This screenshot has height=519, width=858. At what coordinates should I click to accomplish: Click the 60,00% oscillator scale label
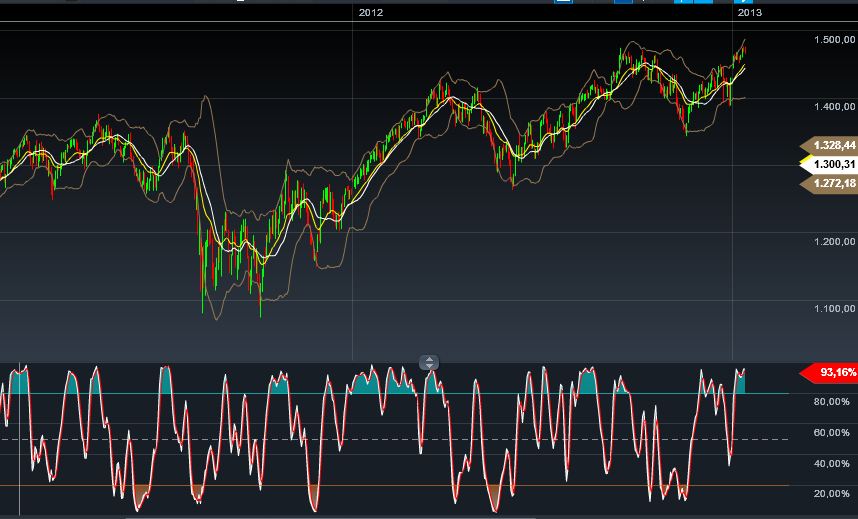tap(832, 433)
